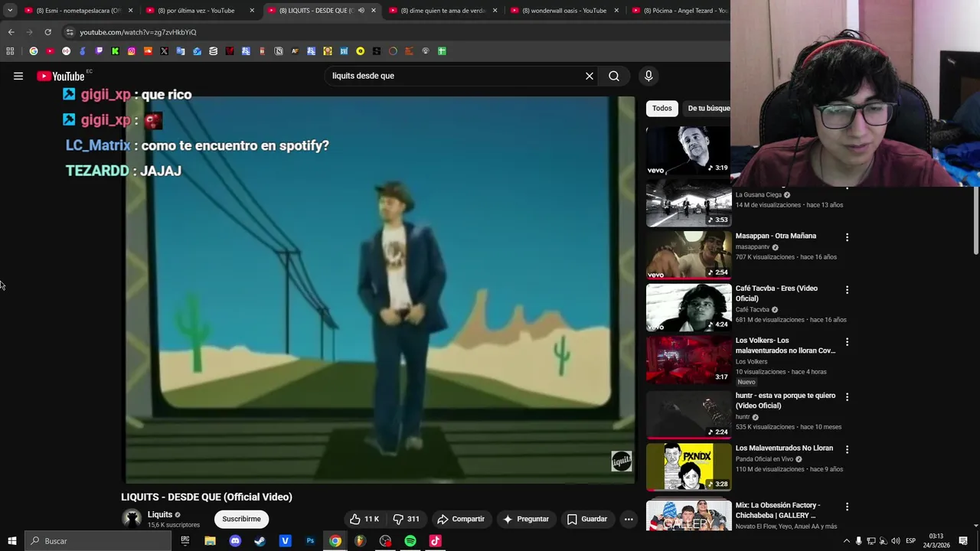Open the system volume tray icon
This screenshot has height=551, width=980.
(x=895, y=541)
